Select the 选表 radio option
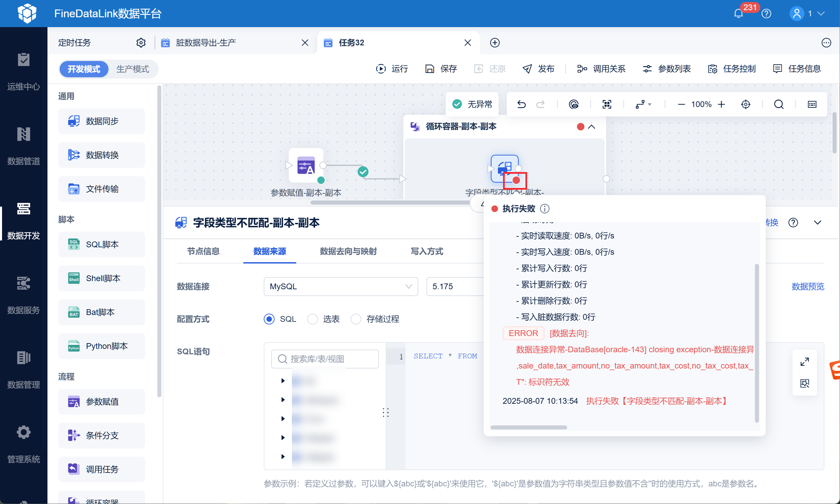 click(x=312, y=319)
